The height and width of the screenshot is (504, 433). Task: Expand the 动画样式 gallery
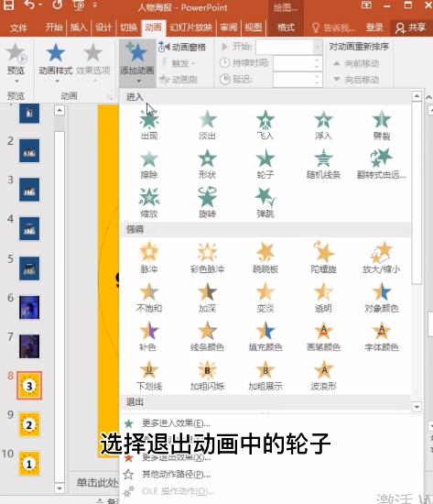tap(56, 63)
